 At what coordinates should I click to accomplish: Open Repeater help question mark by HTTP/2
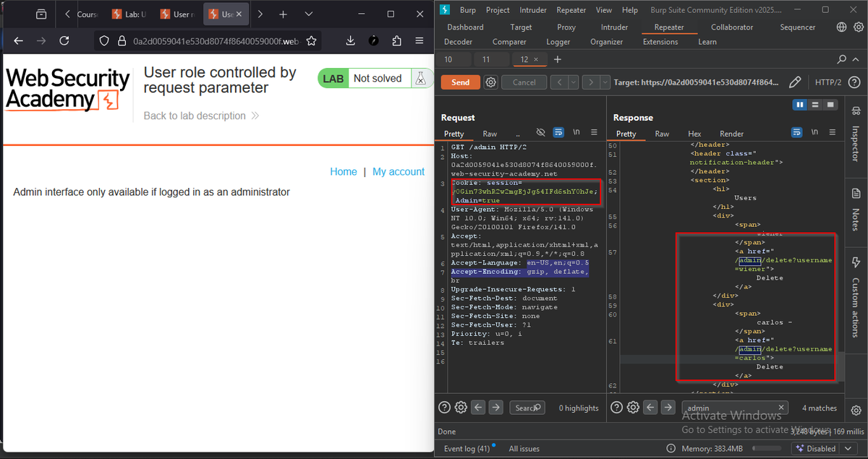[854, 82]
